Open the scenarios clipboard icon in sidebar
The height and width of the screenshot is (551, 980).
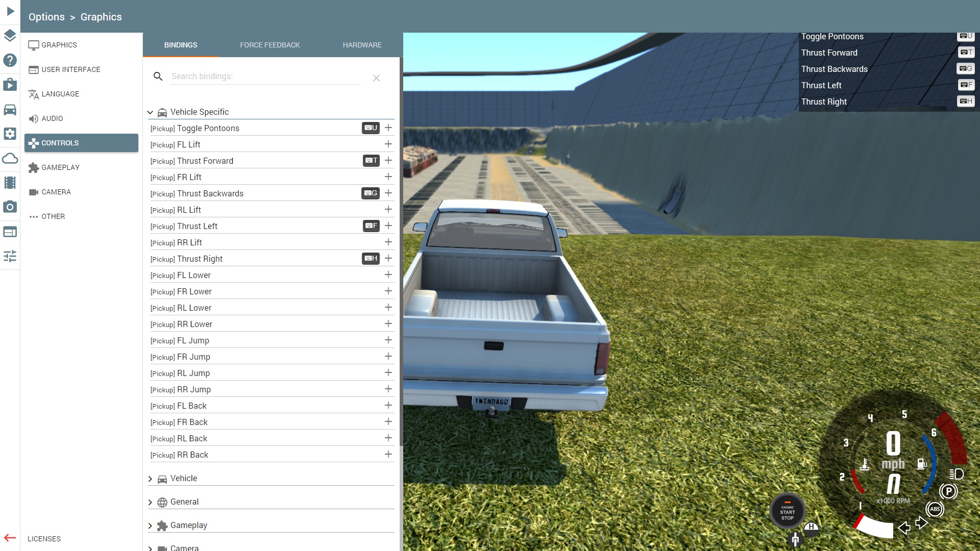click(x=10, y=85)
